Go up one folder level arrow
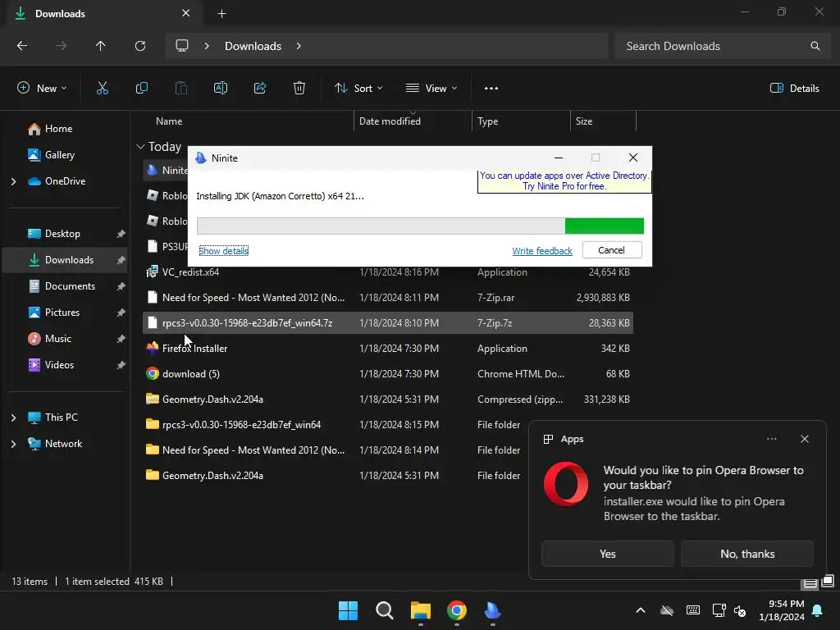The image size is (840, 630). click(100, 46)
